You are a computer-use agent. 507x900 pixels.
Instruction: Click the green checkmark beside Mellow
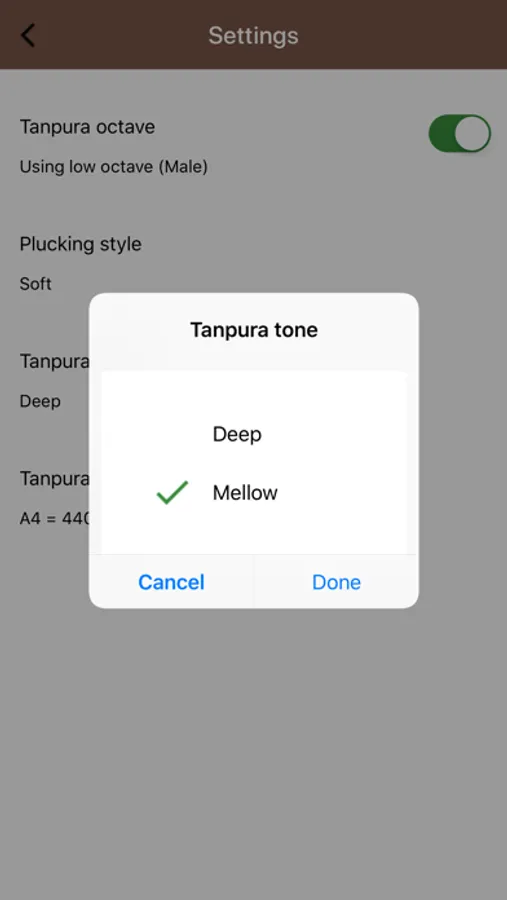(172, 492)
